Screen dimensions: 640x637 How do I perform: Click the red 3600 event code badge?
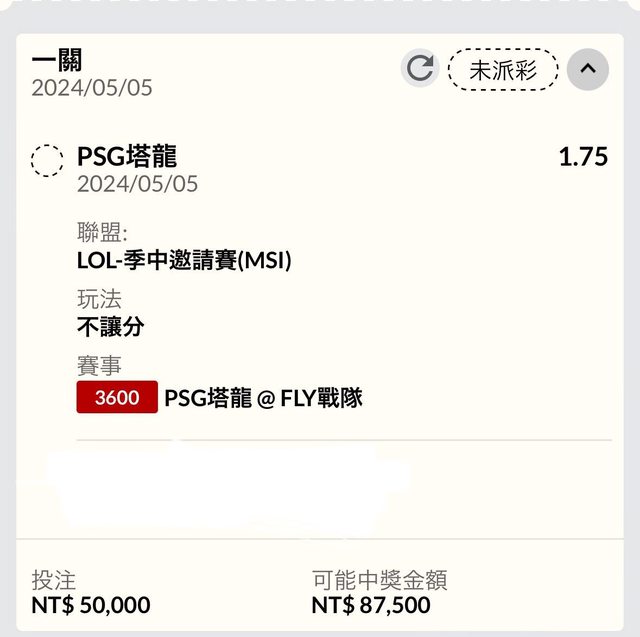[117, 398]
